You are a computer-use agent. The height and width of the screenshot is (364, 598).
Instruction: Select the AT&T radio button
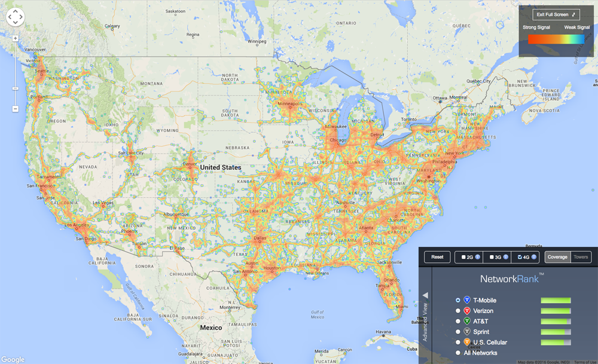[457, 322]
